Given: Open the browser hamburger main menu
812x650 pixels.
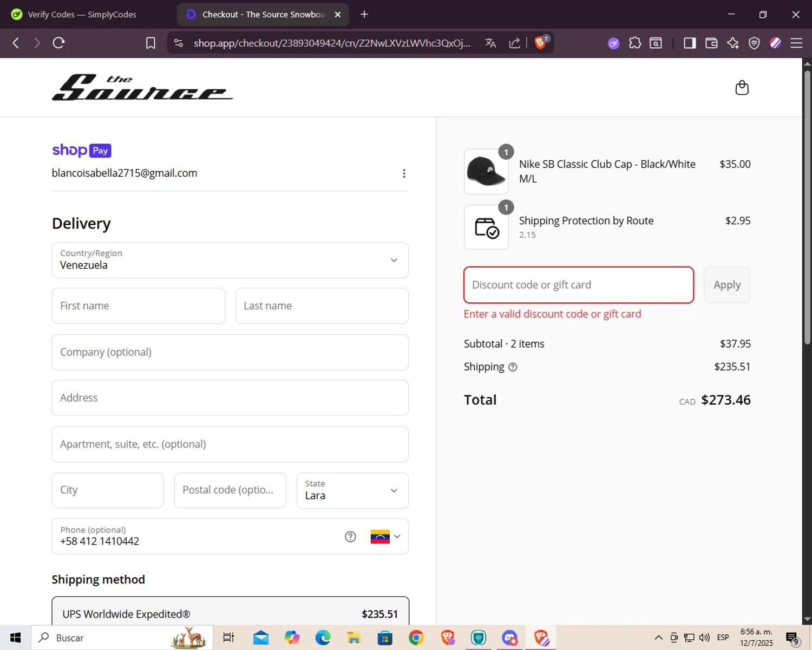Looking at the screenshot, I should 796,43.
